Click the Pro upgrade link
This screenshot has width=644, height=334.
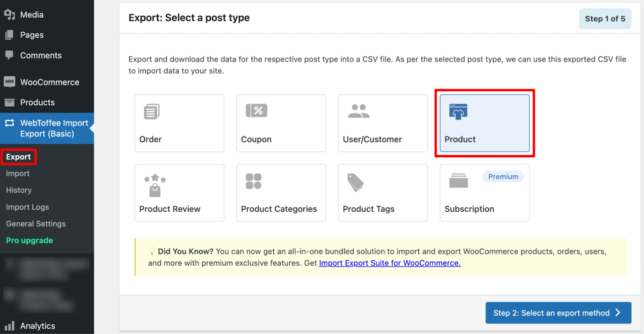click(29, 240)
